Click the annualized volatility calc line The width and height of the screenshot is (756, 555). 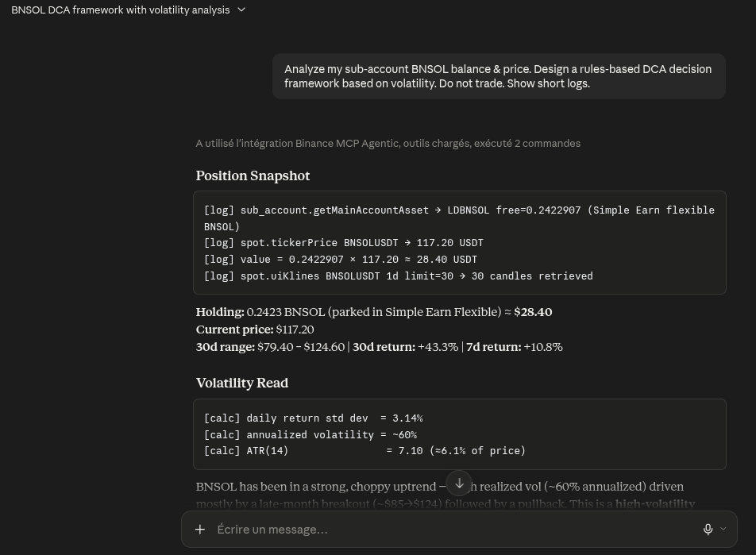[x=310, y=434]
